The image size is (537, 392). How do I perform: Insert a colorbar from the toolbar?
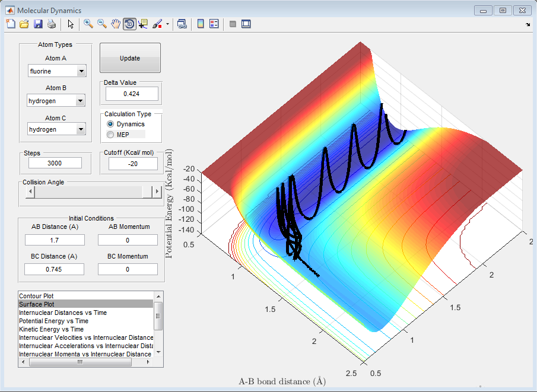[x=201, y=24]
